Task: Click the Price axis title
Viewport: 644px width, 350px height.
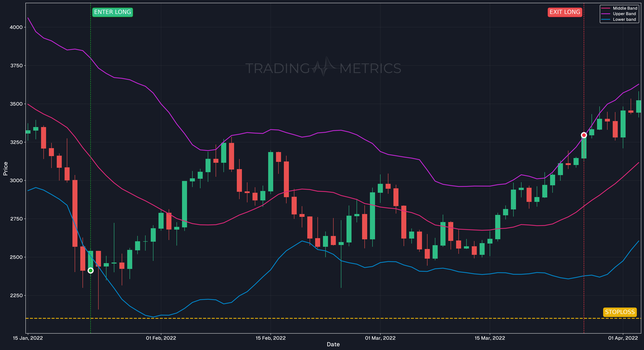Action: (5, 169)
